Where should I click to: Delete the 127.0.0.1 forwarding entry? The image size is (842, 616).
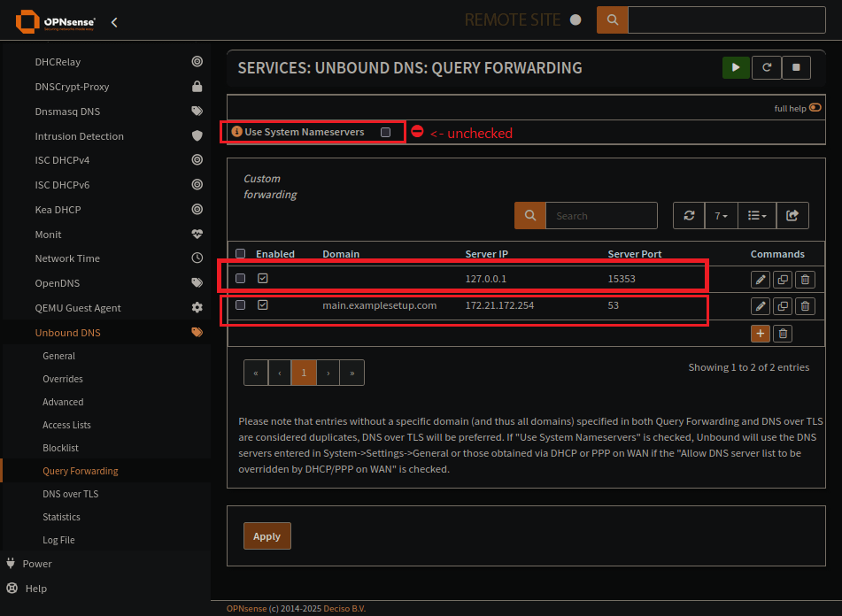tap(805, 280)
